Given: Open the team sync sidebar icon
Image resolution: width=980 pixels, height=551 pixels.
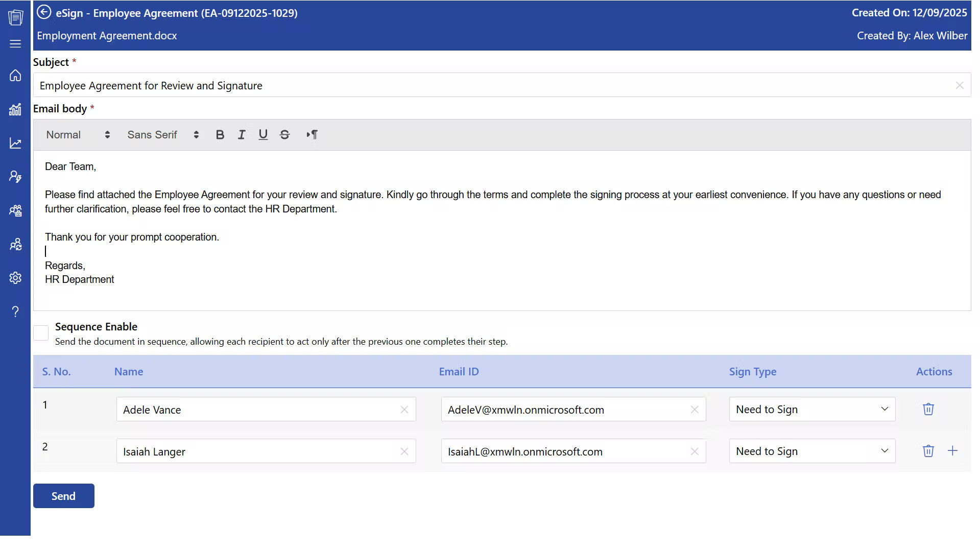Looking at the screenshot, I should click(15, 244).
